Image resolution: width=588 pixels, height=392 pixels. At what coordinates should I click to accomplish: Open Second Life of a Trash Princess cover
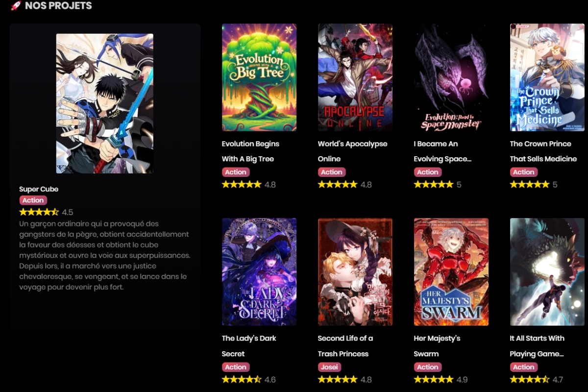click(x=355, y=272)
